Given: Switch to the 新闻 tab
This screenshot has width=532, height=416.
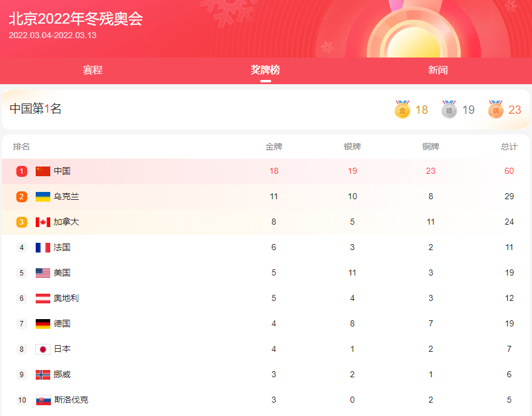Looking at the screenshot, I should pyautogui.click(x=438, y=70).
